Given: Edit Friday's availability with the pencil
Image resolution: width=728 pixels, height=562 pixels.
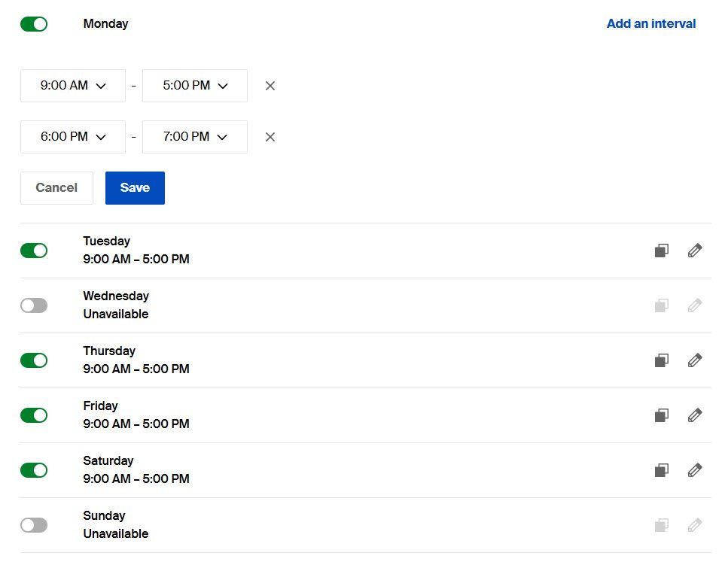Looking at the screenshot, I should pyautogui.click(x=694, y=415).
